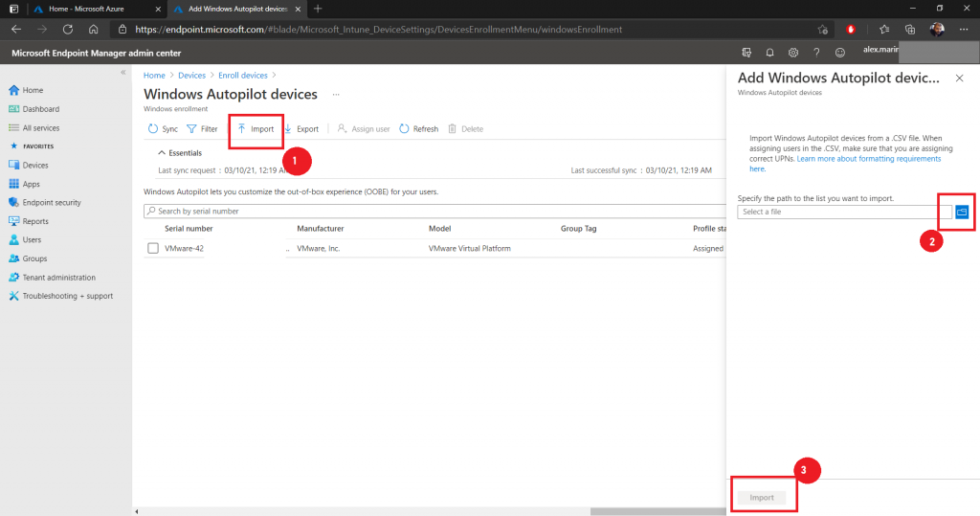This screenshot has width=980, height=516.
Task: Refresh the Autopilot devices list
Action: pos(419,129)
